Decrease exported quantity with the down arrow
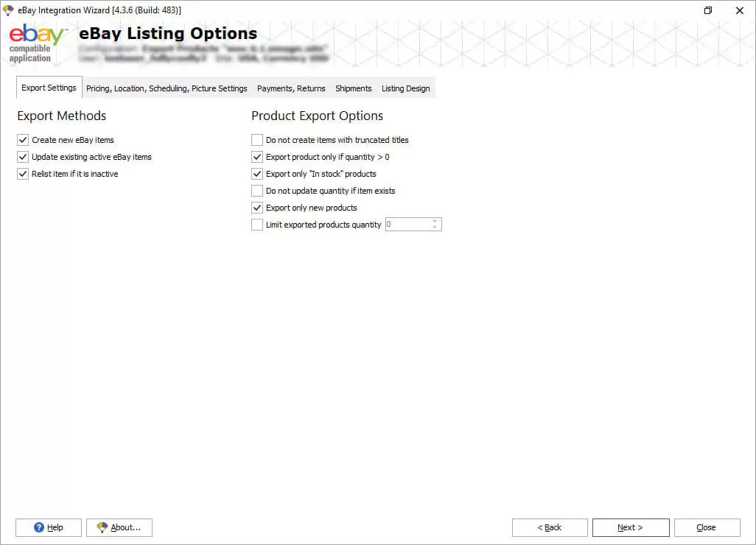The width and height of the screenshot is (756, 545). point(435,228)
